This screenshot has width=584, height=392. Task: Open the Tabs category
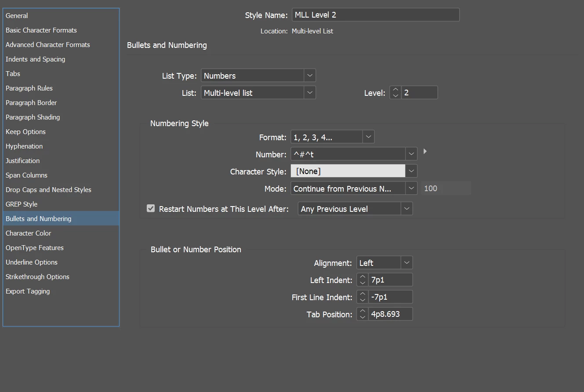[61, 73]
